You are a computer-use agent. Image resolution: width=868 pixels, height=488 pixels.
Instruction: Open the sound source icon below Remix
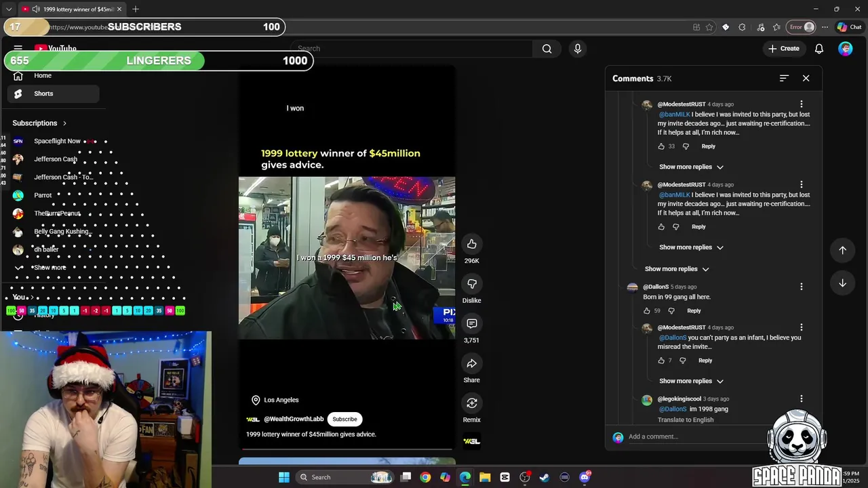click(x=472, y=441)
